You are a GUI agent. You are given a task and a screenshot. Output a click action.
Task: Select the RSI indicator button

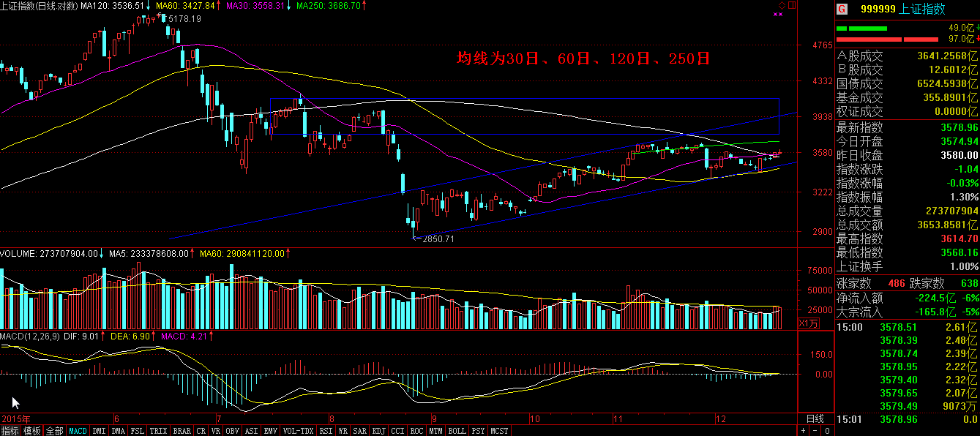pyautogui.click(x=326, y=431)
